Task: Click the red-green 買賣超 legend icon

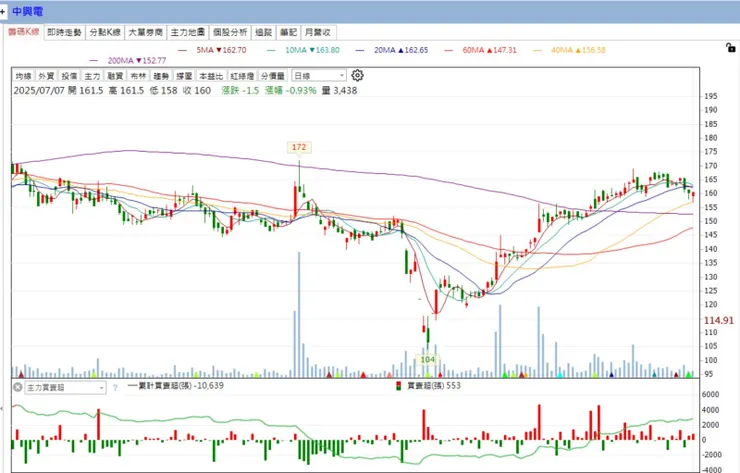Action: tap(398, 386)
